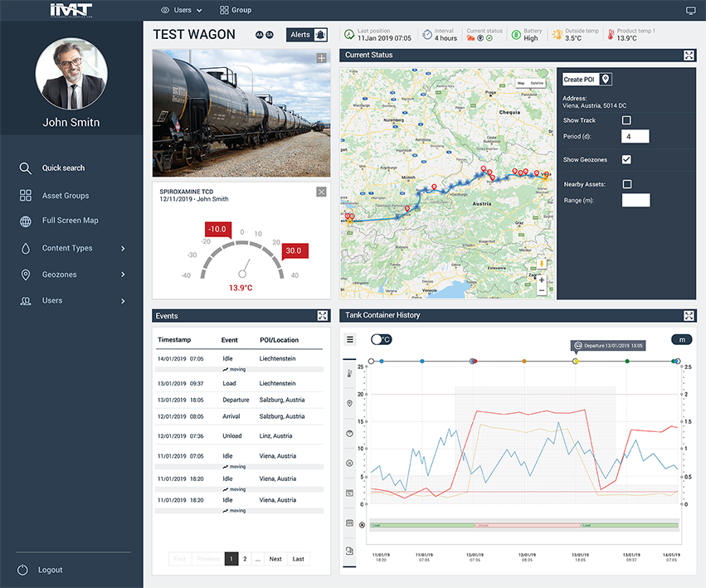
Task: Click the Timestamp column header
Action: pyautogui.click(x=174, y=340)
